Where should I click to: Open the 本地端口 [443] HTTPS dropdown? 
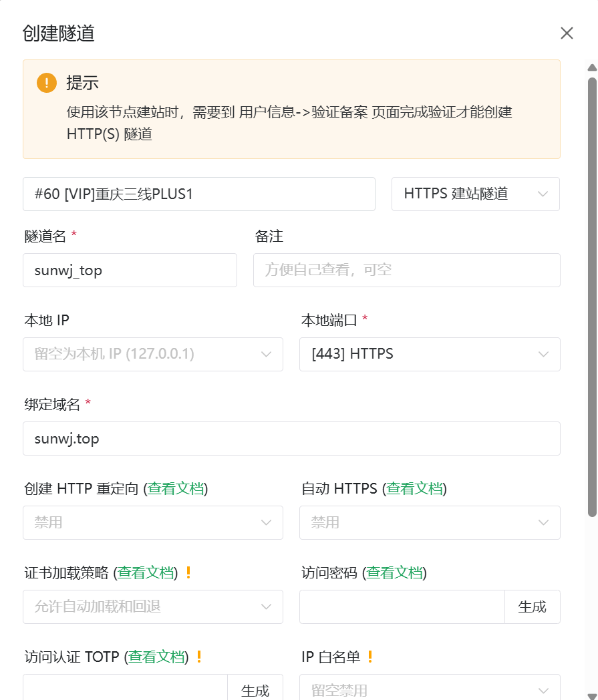tap(429, 354)
